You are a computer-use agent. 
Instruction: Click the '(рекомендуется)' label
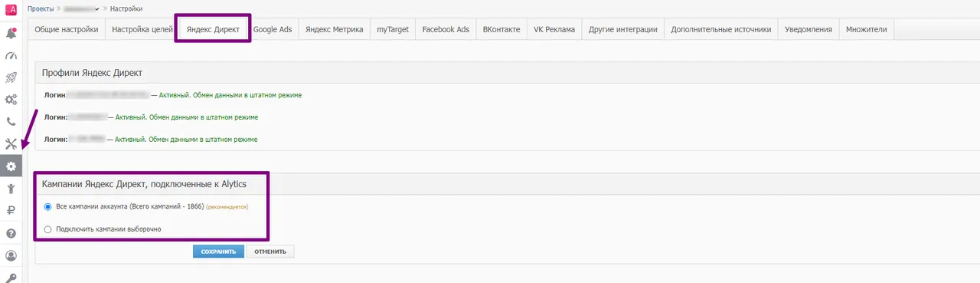(227, 207)
